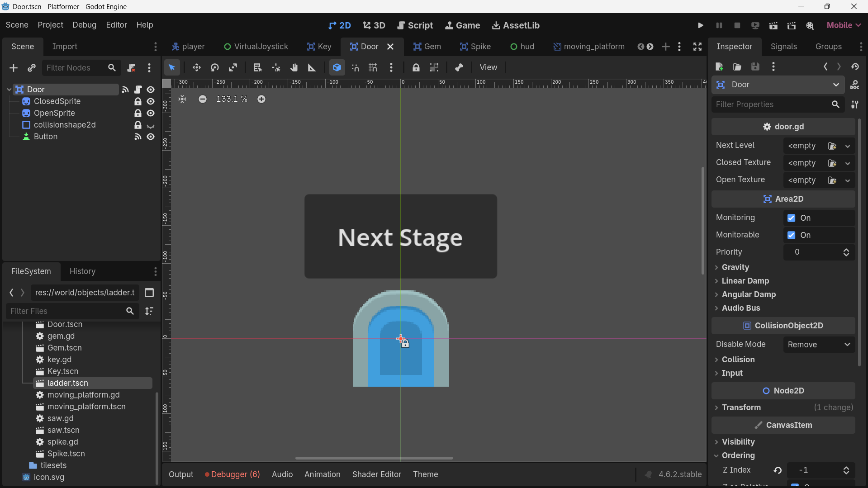The height and width of the screenshot is (488, 868).
Task: Toggle visibility of ClosedSprite node
Action: pyautogui.click(x=151, y=101)
